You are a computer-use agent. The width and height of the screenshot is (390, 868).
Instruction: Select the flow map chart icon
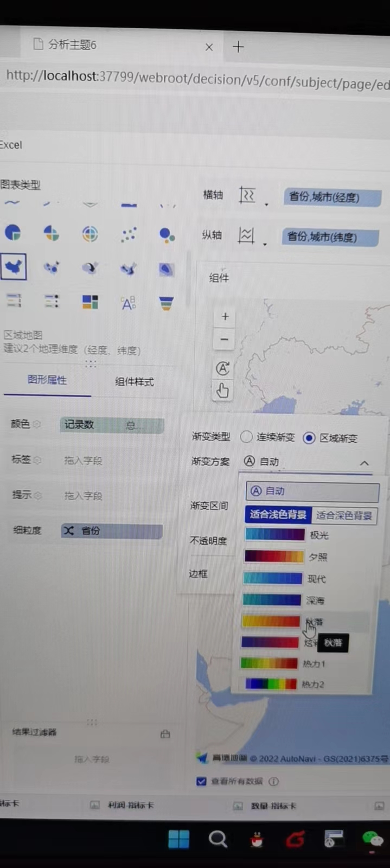pos(90,268)
